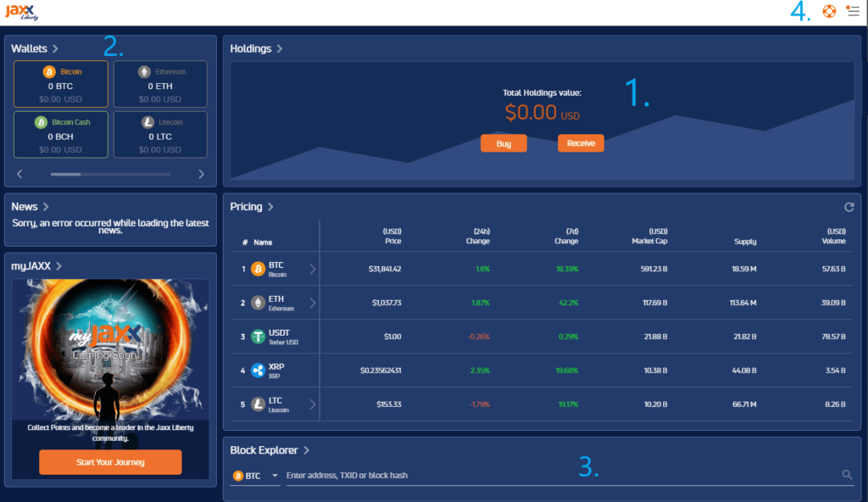Screen dimensions: 868x502
Task: Expand the Block Explorer section chevron
Action: 306,450
